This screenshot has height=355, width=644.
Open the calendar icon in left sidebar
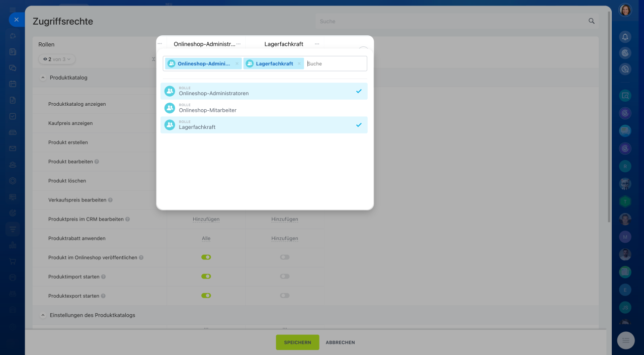(x=13, y=84)
